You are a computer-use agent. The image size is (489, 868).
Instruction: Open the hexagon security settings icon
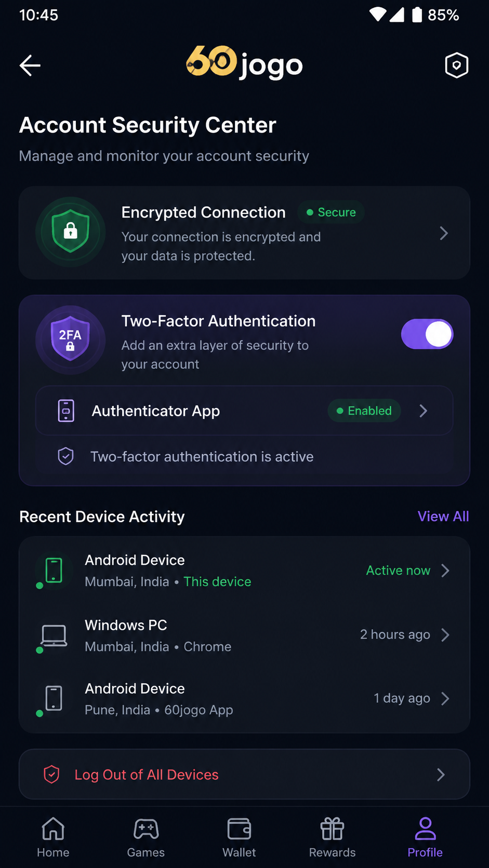coord(457,65)
